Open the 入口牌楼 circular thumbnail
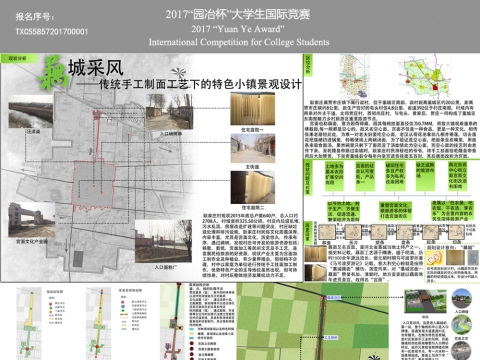This screenshot has height=360, width=480. [462, 299]
